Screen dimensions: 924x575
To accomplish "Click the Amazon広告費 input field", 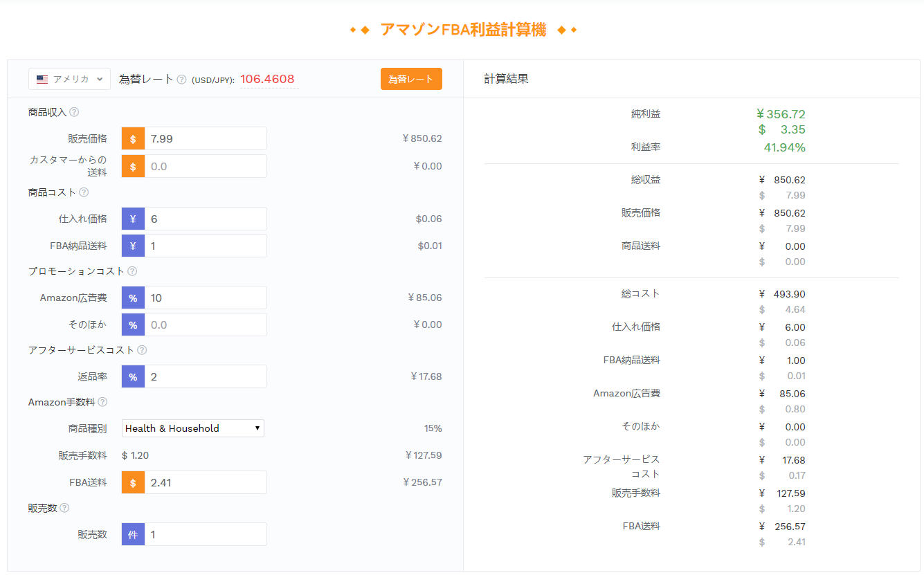I will pos(206,298).
